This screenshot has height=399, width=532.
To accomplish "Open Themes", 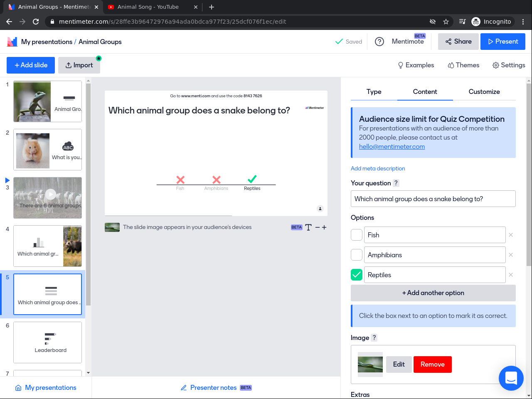I will point(463,65).
